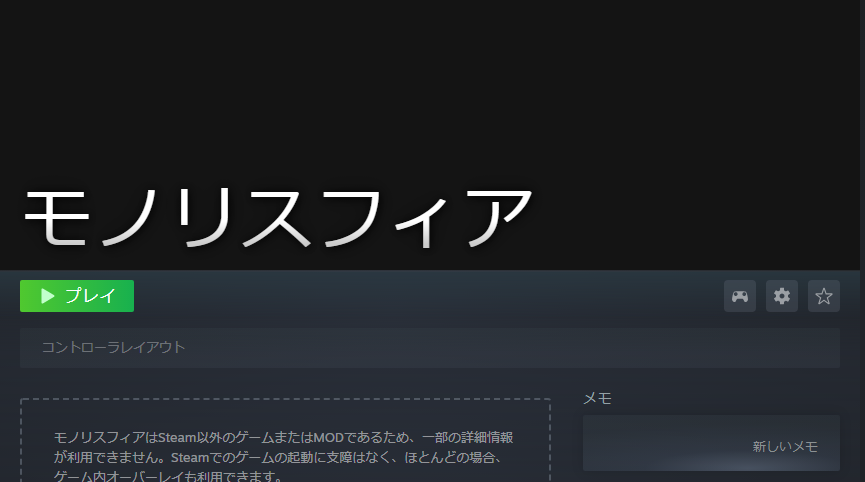Click the non-Steam game notice text
This screenshot has height=482, width=865.
(284, 457)
